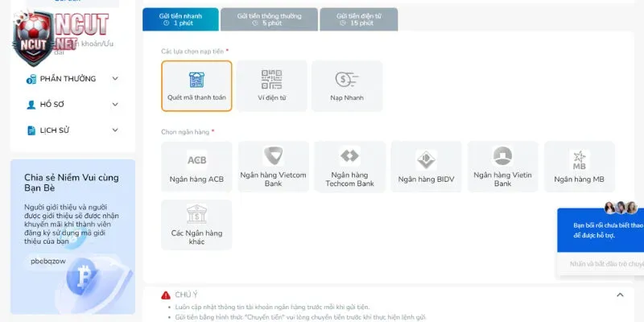Viewport: 644px width, 322px height.
Task: Collapse the CHÚ Ý notice section
Action: point(620,295)
